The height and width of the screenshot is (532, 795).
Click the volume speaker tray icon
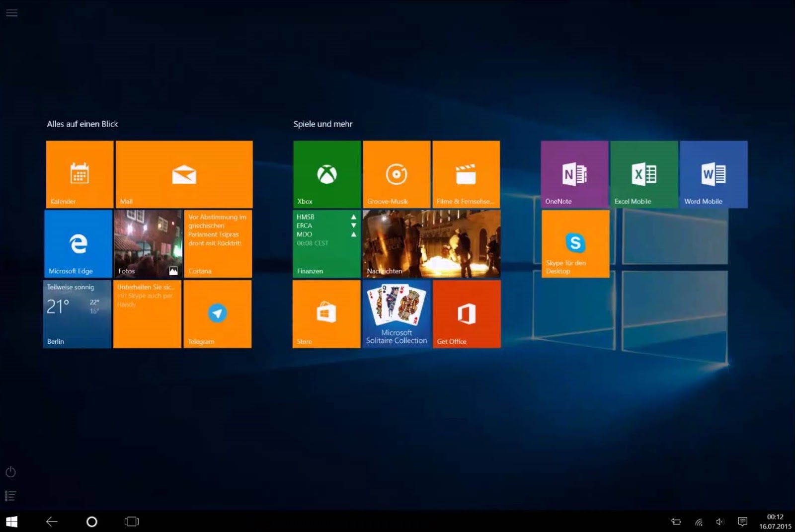pyautogui.click(x=720, y=522)
